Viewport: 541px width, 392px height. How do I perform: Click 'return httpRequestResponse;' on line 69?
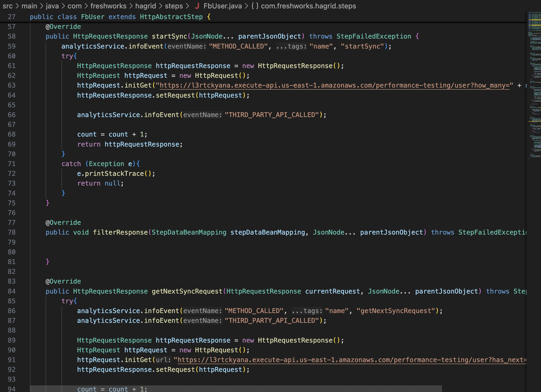[130, 144]
